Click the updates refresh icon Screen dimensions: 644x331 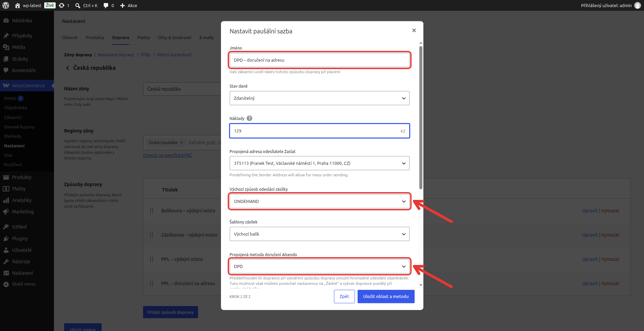click(x=61, y=5)
